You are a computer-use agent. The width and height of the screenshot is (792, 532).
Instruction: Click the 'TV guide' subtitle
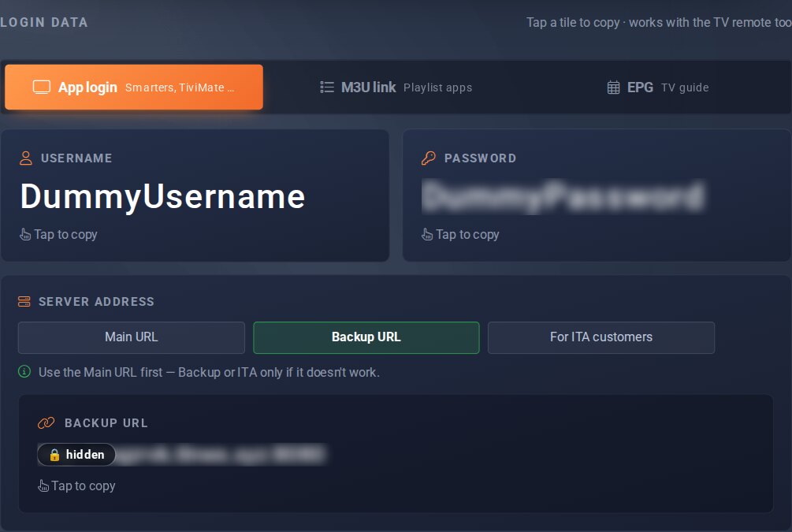click(x=685, y=87)
